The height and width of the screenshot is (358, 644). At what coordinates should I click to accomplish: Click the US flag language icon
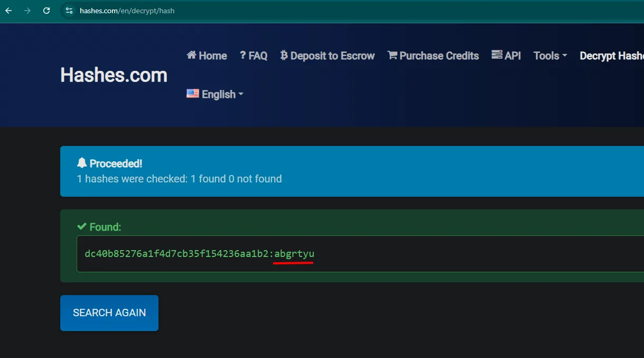(x=193, y=94)
